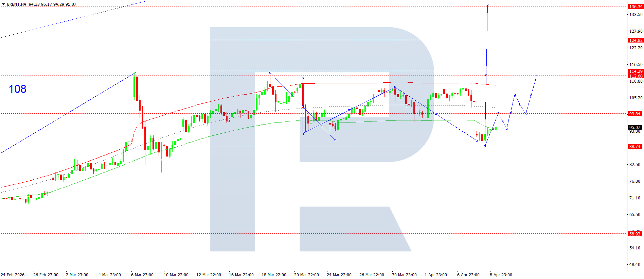Click the 18 Mar 22:00 time label

274,275
